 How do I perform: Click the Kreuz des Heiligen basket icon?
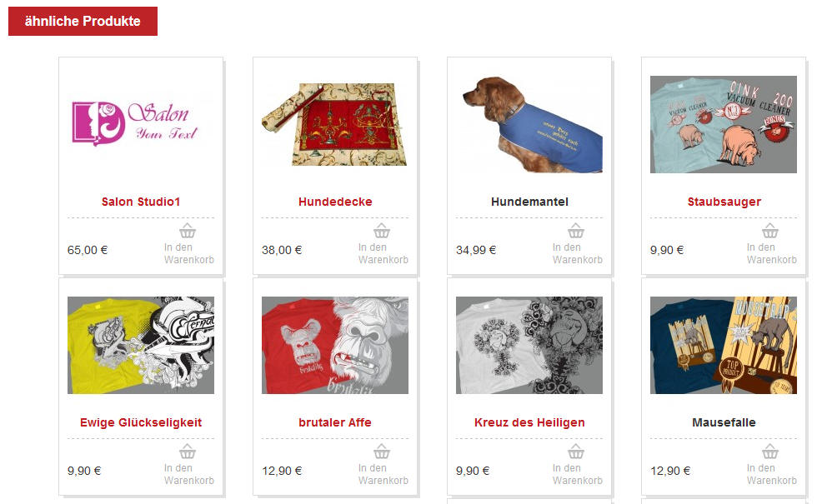(x=576, y=452)
